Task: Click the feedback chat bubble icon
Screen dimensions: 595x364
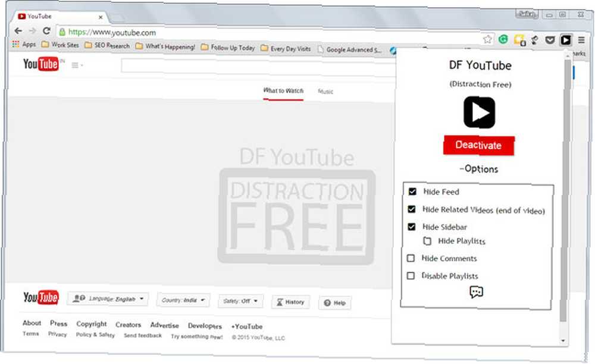Action: click(x=476, y=292)
